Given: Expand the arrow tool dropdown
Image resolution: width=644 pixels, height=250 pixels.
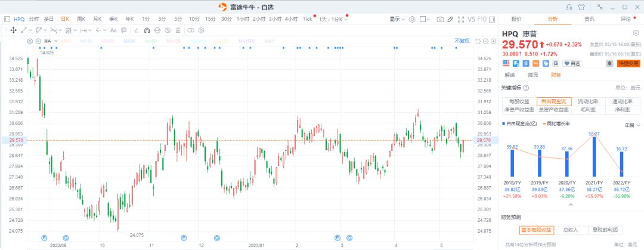Looking at the screenshot, I should [x=105, y=30].
